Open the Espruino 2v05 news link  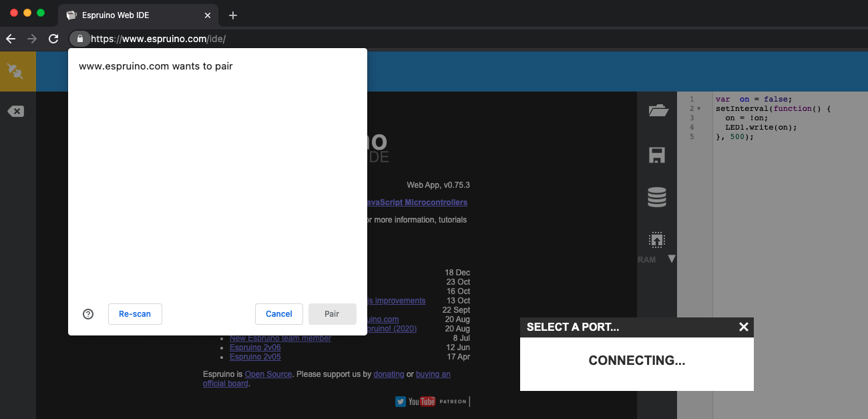pyautogui.click(x=255, y=357)
